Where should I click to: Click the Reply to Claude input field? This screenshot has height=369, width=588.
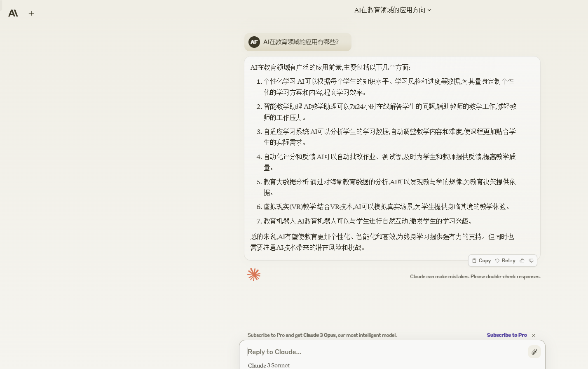371,352
